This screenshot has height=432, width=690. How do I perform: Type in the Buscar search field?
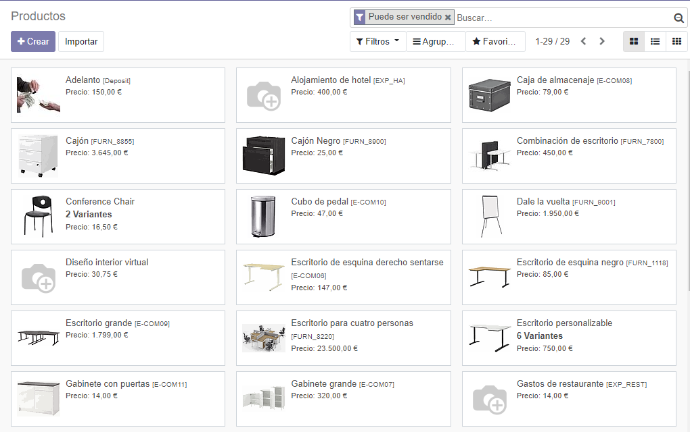click(x=560, y=18)
